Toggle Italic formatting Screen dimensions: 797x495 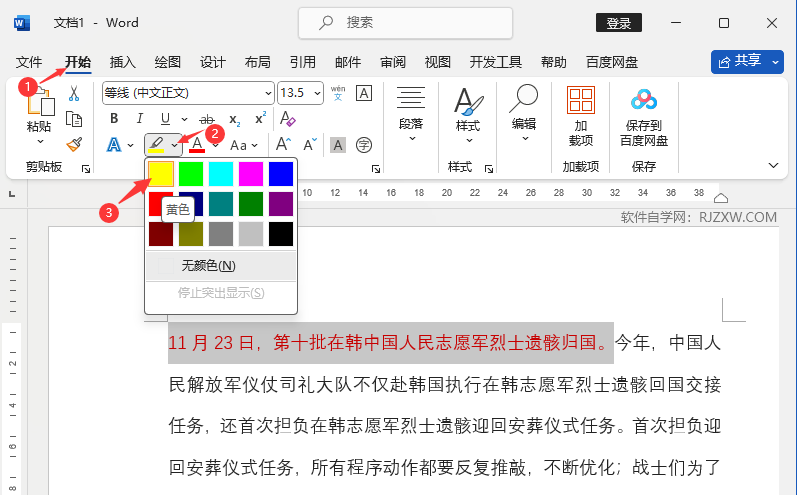pyautogui.click(x=139, y=118)
